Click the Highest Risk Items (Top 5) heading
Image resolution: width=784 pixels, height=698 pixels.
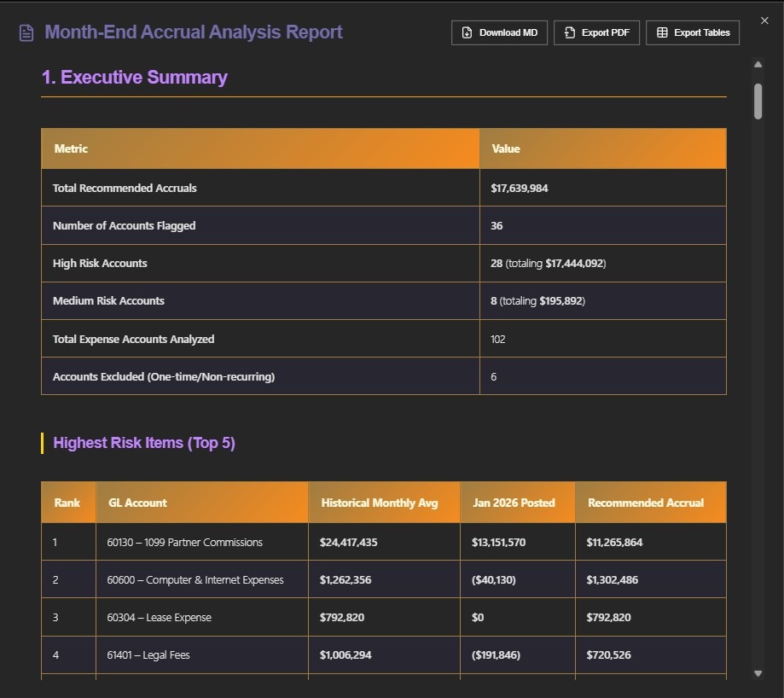point(144,442)
